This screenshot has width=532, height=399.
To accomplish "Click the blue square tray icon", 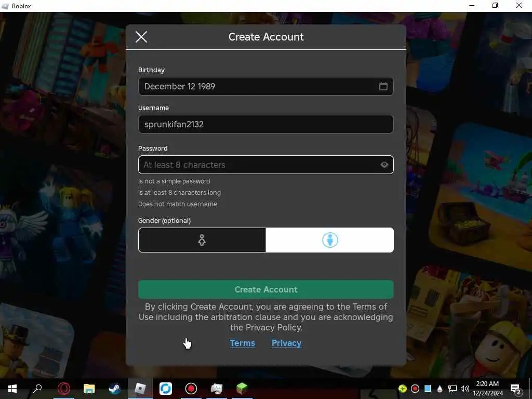I will point(428,389).
